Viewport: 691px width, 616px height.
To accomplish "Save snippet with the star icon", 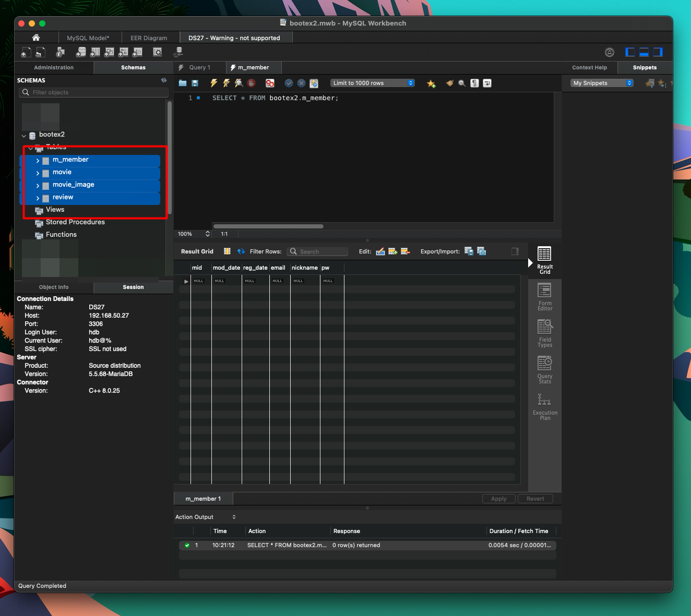I will (x=431, y=83).
